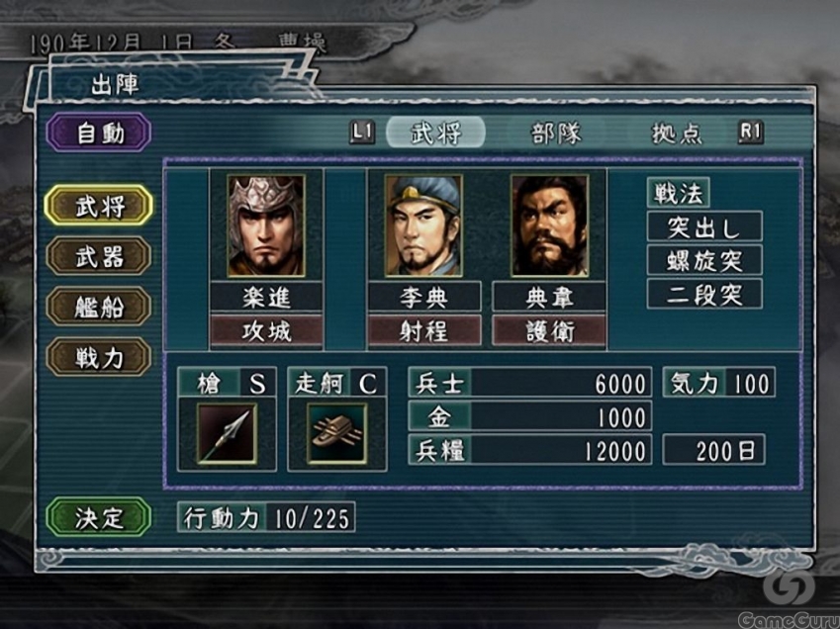Choose the 螺旋突 tactic
Image resolution: width=840 pixels, height=629 pixels.
704,261
